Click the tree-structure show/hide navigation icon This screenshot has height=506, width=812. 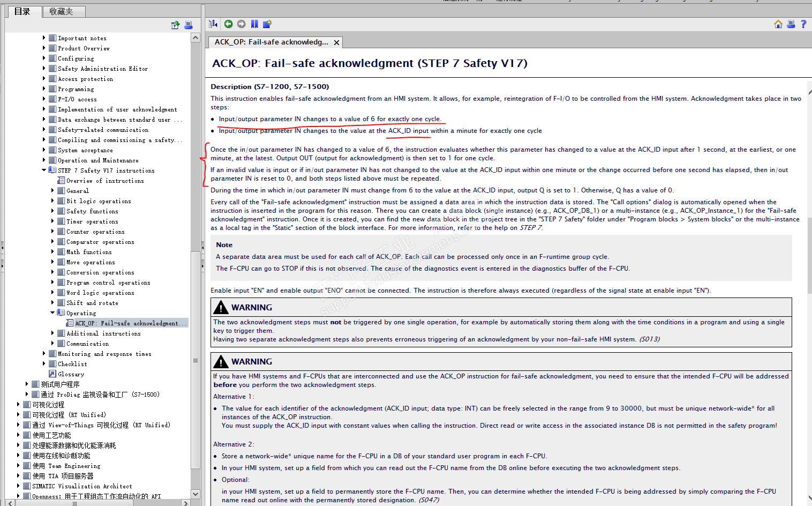coord(213,24)
